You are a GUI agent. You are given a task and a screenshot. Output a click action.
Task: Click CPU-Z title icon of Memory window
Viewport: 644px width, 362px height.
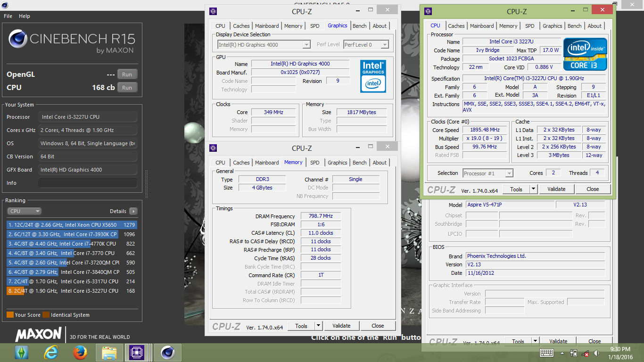pos(213,148)
